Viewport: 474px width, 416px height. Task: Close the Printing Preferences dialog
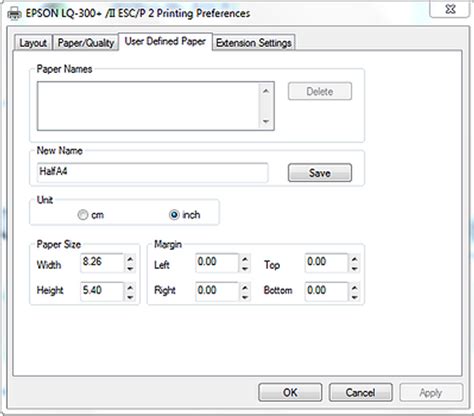[450, 9]
